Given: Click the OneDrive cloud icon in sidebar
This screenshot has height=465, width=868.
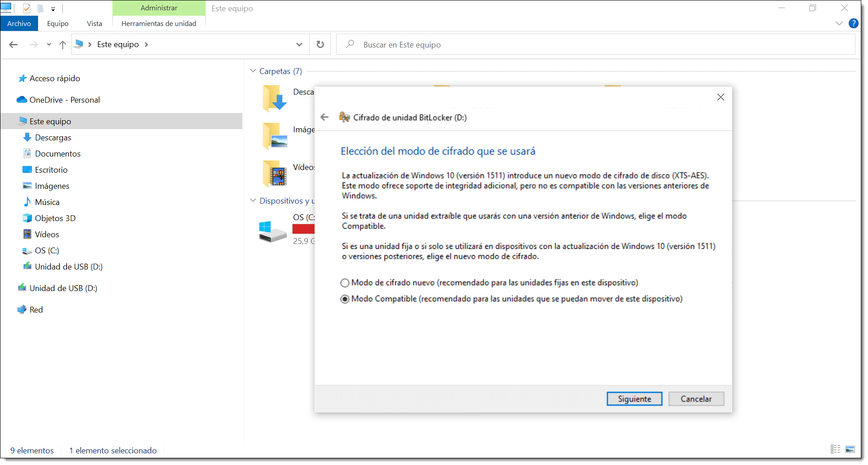Looking at the screenshot, I should coord(22,100).
